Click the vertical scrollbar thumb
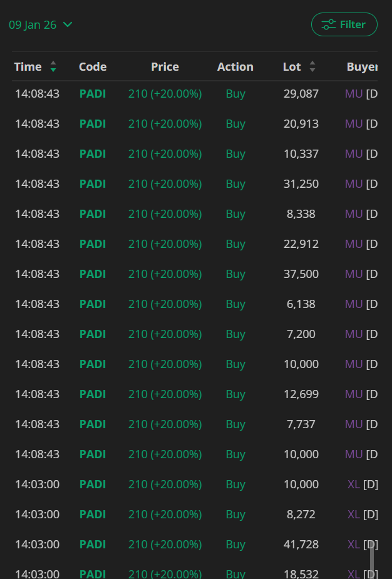392x579 pixels. click(x=372, y=557)
